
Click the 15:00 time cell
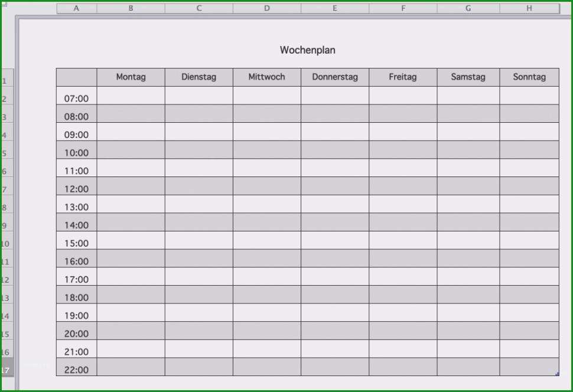click(x=76, y=240)
